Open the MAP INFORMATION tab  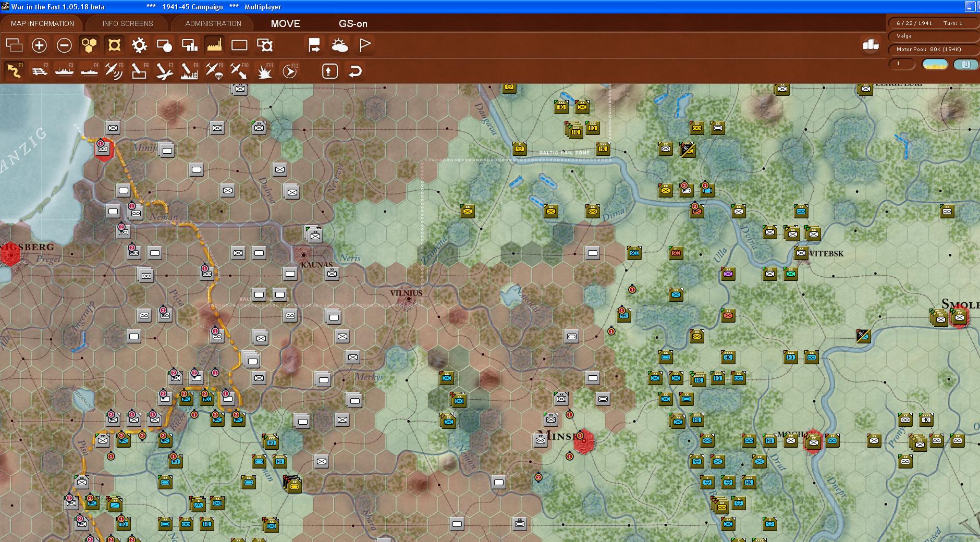42,23
